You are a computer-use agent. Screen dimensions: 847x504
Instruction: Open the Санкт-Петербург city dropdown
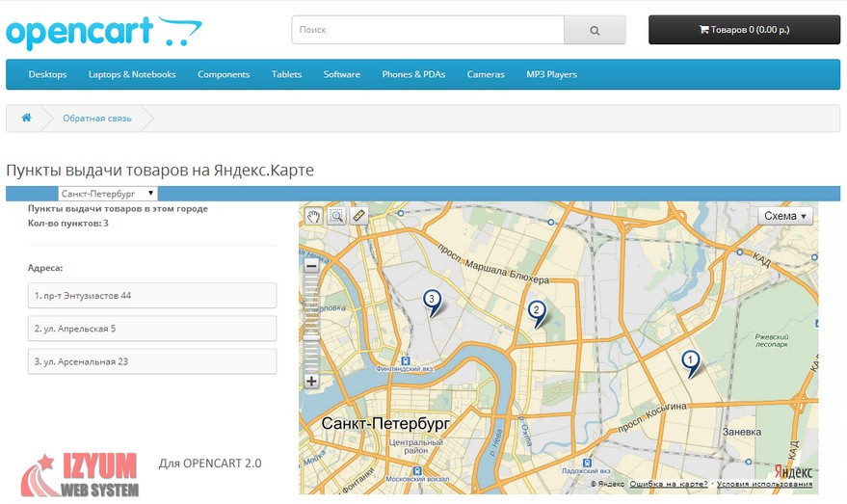(x=107, y=193)
